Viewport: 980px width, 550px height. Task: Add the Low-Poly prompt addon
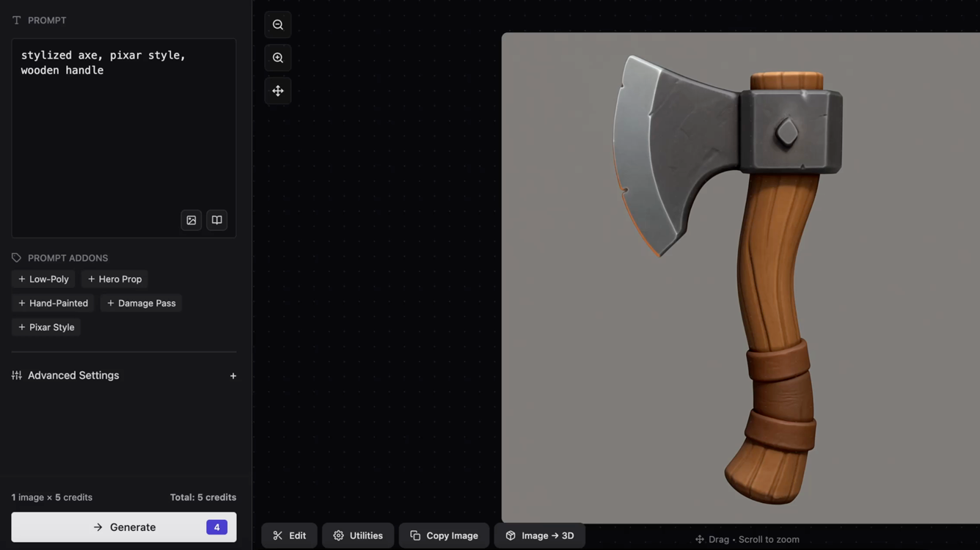43,279
